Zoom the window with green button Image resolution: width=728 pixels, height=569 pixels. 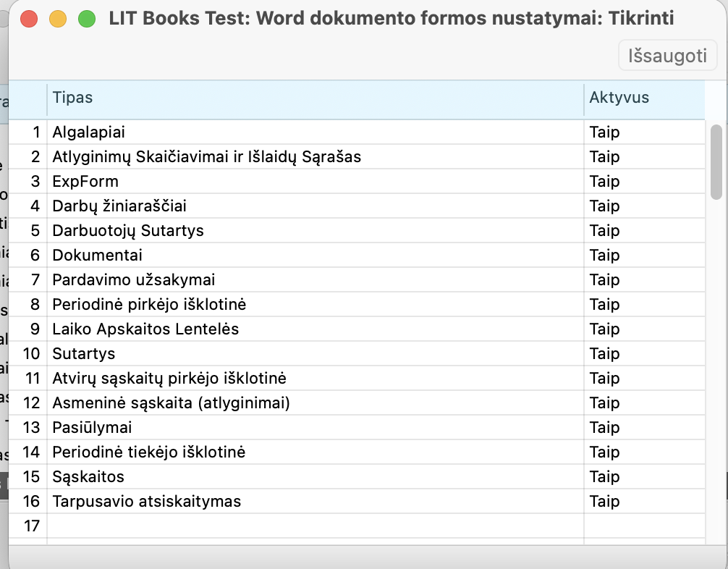[87, 19]
